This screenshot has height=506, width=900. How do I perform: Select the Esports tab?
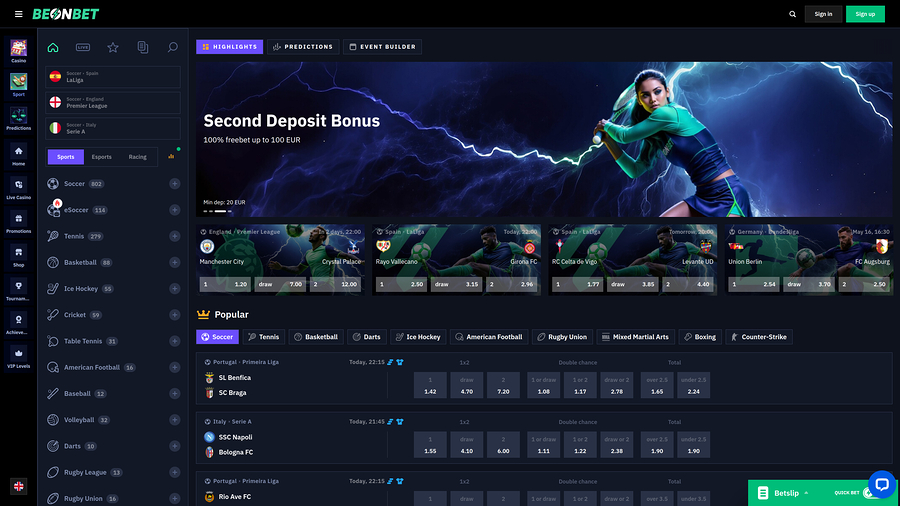102,157
